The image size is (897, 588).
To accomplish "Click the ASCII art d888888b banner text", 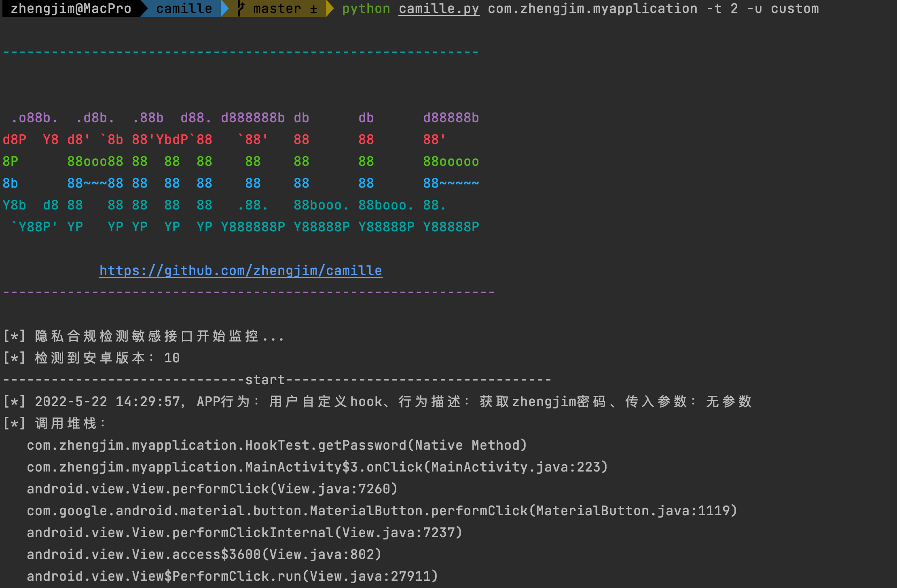I will [x=253, y=118].
